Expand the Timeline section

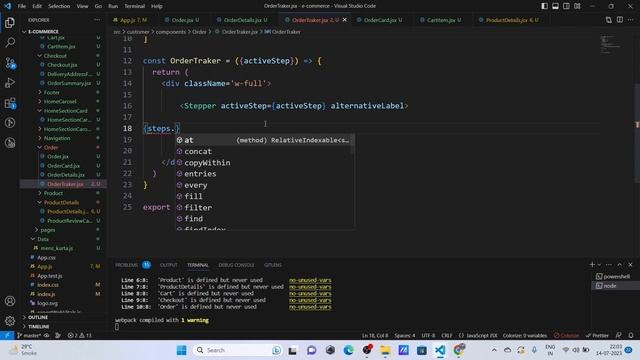tap(38, 327)
